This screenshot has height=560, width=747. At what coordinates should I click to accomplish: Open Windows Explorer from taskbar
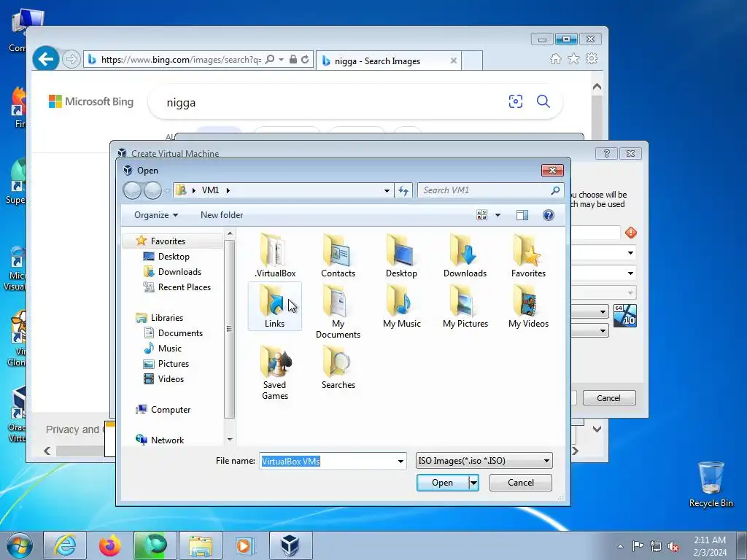point(201,545)
